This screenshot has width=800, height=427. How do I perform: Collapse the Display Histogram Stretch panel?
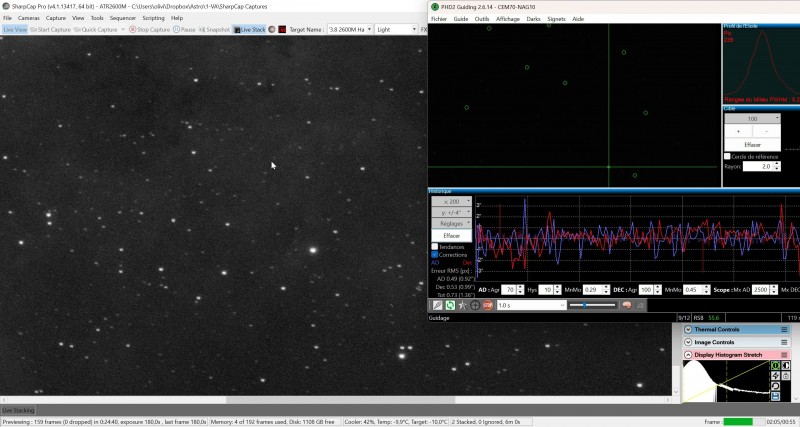coord(688,355)
